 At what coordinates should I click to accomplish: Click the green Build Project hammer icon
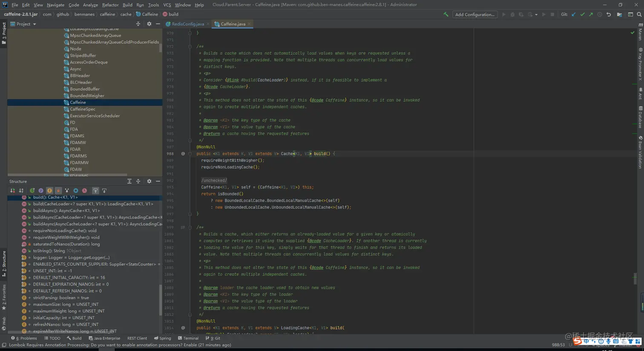click(x=446, y=14)
